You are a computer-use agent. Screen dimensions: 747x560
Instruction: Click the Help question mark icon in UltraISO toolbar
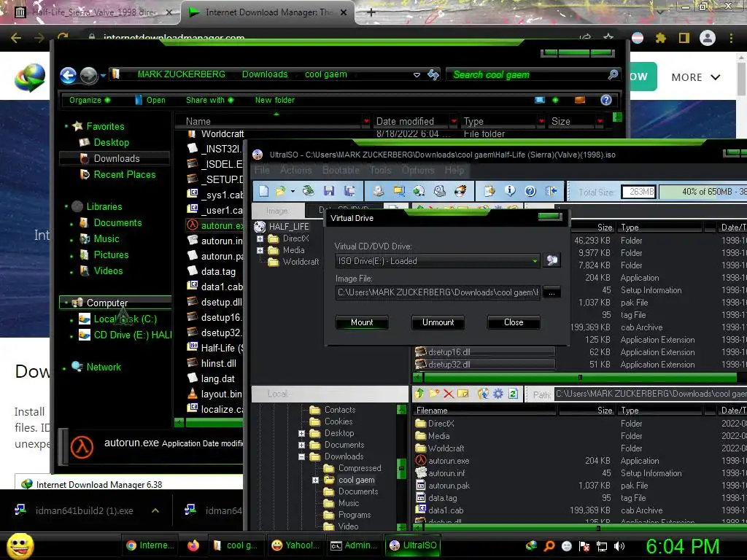click(x=530, y=192)
